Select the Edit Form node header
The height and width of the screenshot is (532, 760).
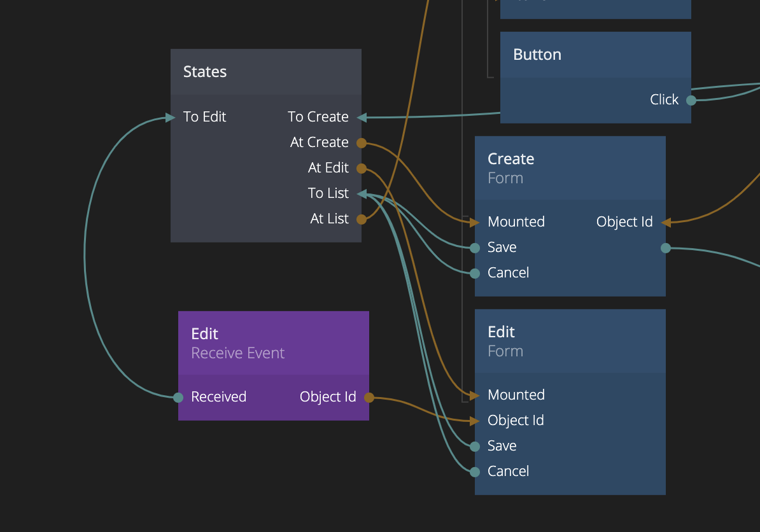pos(570,341)
